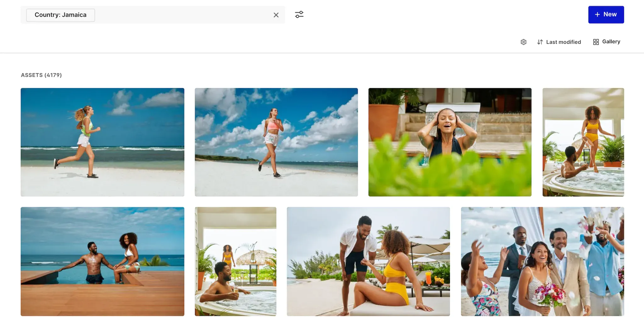Select the Country: Jamaica filter chip
The image size is (644, 326).
(60, 15)
